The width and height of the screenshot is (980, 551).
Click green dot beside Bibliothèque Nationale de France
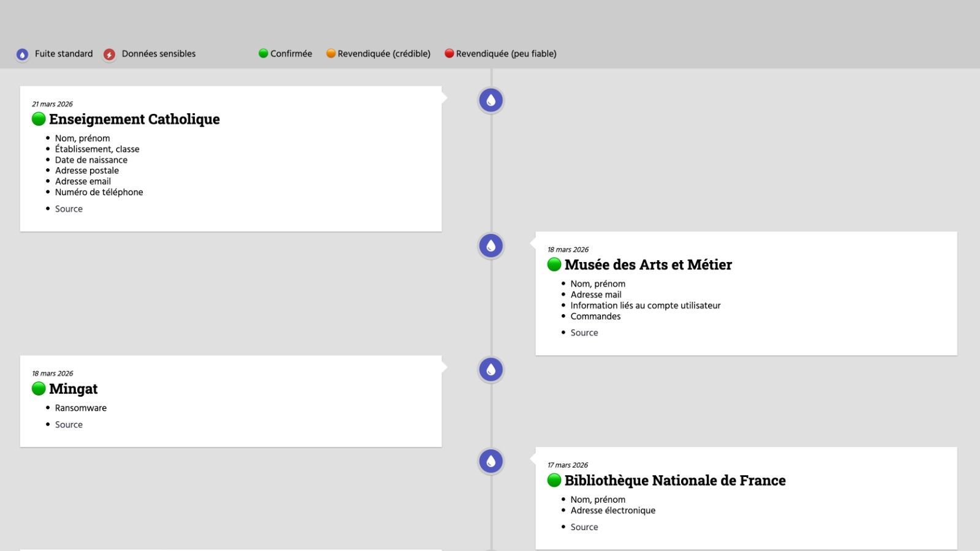coord(554,481)
